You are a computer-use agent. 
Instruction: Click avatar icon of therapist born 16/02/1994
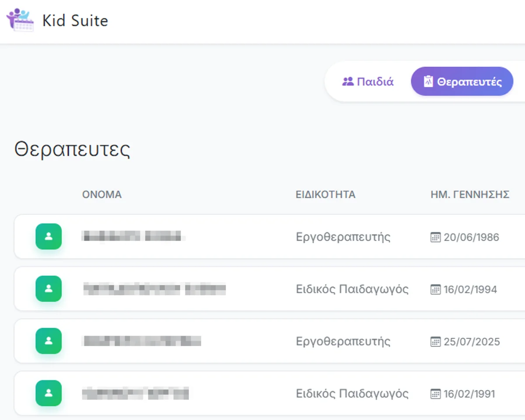coord(49,289)
